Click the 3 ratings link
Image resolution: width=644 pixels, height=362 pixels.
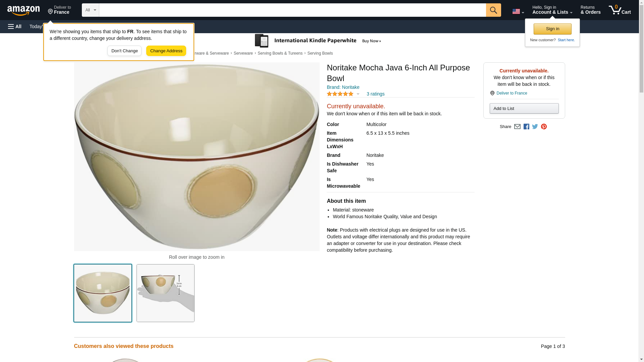[375, 94]
